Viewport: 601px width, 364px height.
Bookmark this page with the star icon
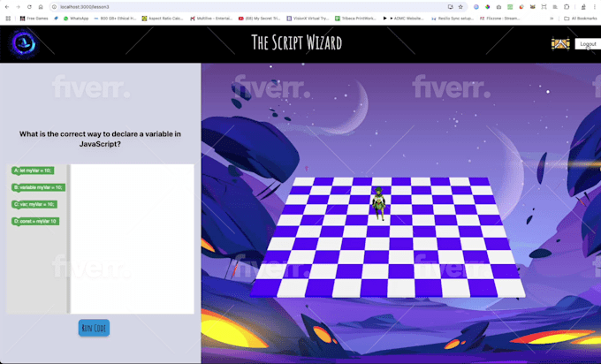click(x=460, y=7)
